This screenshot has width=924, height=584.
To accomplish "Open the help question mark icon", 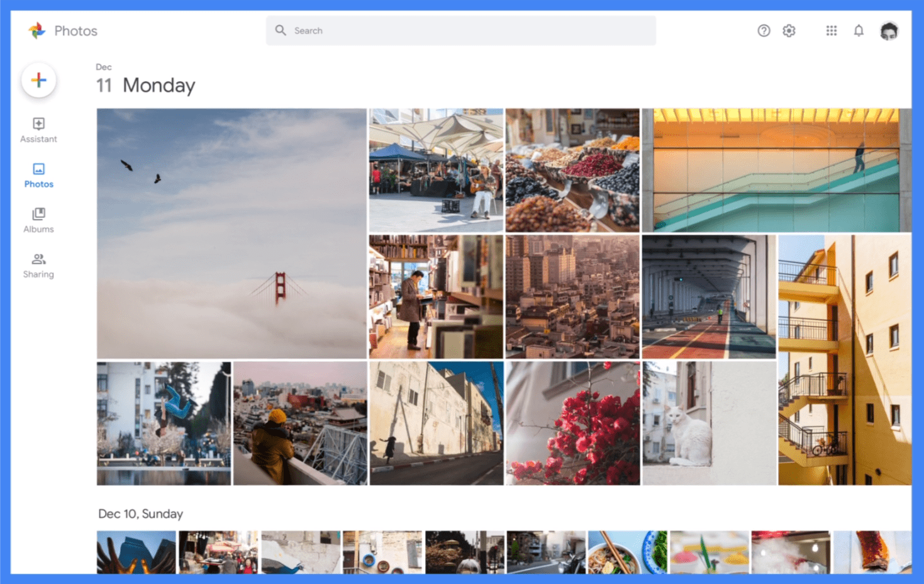I will pyautogui.click(x=764, y=30).
